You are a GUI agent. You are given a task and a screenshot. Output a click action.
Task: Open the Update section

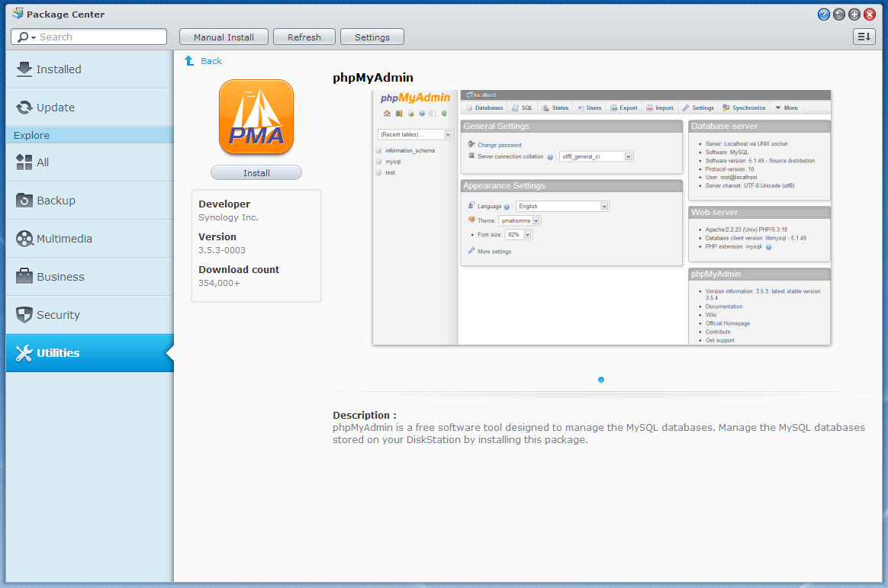(x=89, y=108)
